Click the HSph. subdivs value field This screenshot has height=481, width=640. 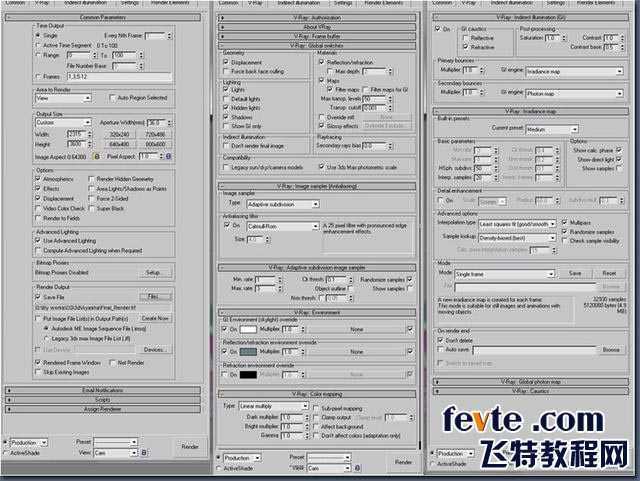pyautogui.click(x=484, y=168)
